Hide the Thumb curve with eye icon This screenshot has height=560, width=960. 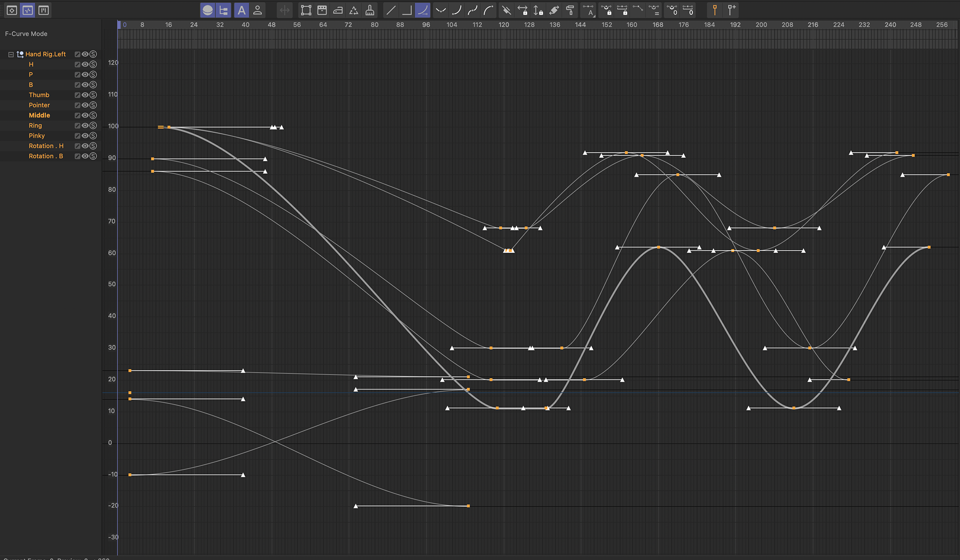pos(85,95)
